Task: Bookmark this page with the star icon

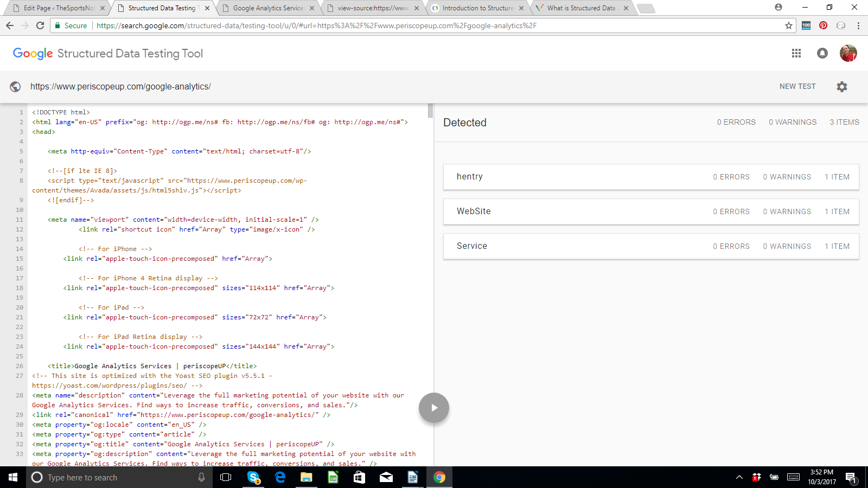Action: 789,25
